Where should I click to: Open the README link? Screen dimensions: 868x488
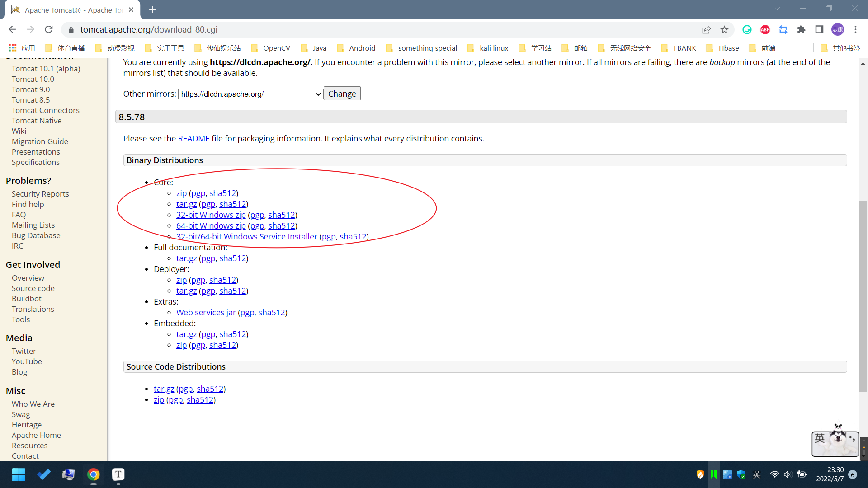[x=193, y=138]
